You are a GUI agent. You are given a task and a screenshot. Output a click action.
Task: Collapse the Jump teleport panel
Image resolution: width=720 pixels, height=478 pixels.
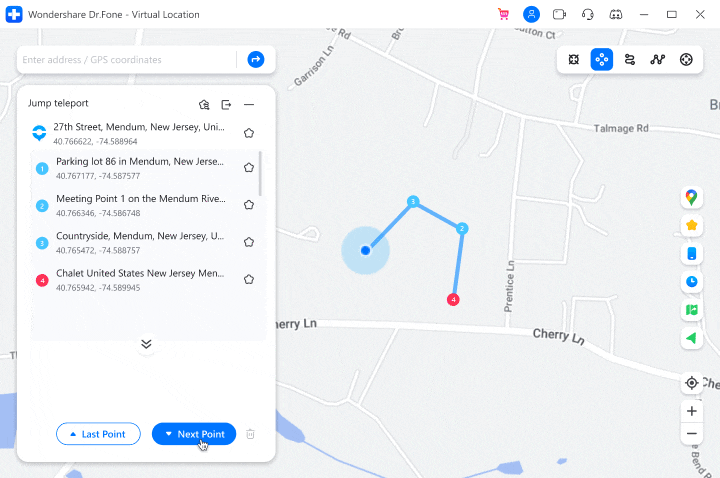(249, 105)
